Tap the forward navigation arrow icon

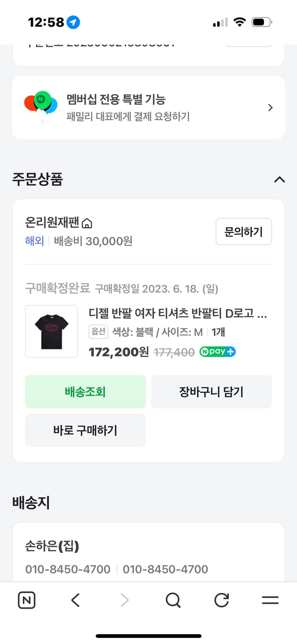(x=124, y=600)
